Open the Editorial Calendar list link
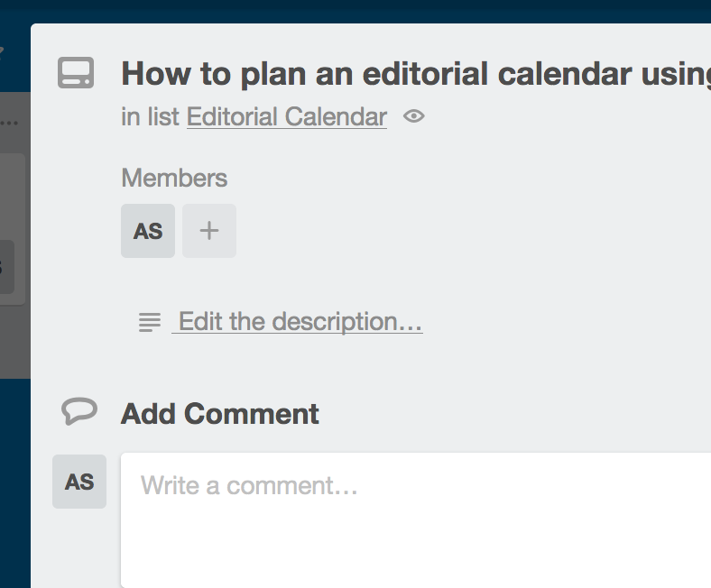 pyautogui.click(x=287, y=116)
